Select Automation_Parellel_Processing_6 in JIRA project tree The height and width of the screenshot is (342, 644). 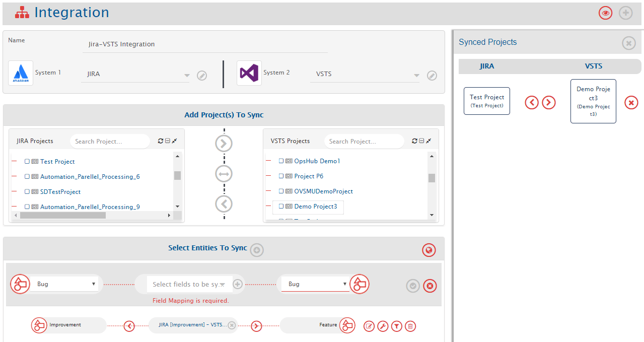click(90, 177)
